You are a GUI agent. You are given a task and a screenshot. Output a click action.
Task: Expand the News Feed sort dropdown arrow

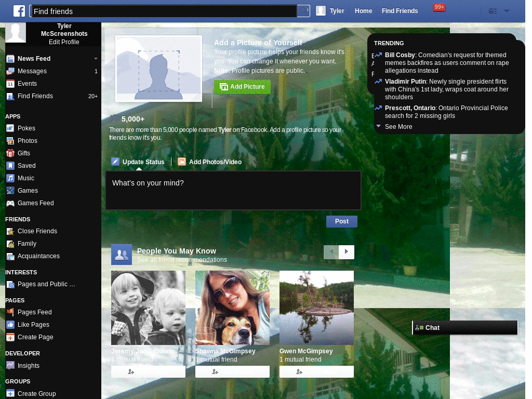click(96, 59)
